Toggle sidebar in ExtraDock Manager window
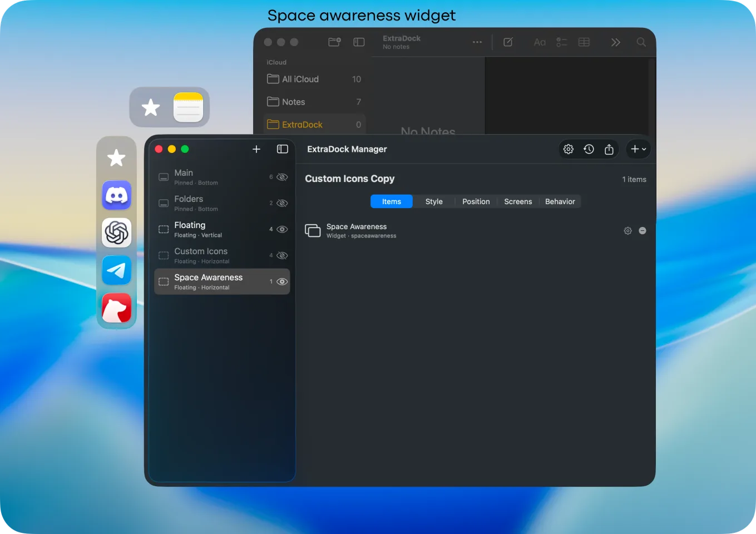 283,149
